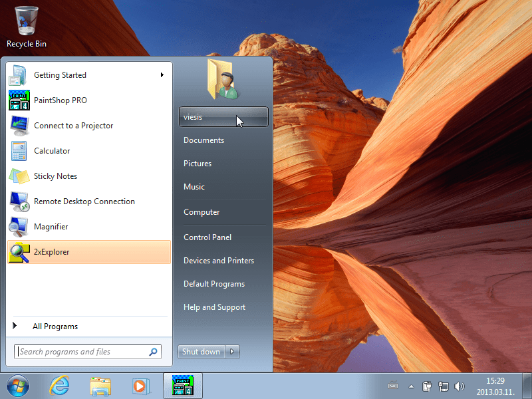Open the volume speaker tray icon

pos(459,386)
